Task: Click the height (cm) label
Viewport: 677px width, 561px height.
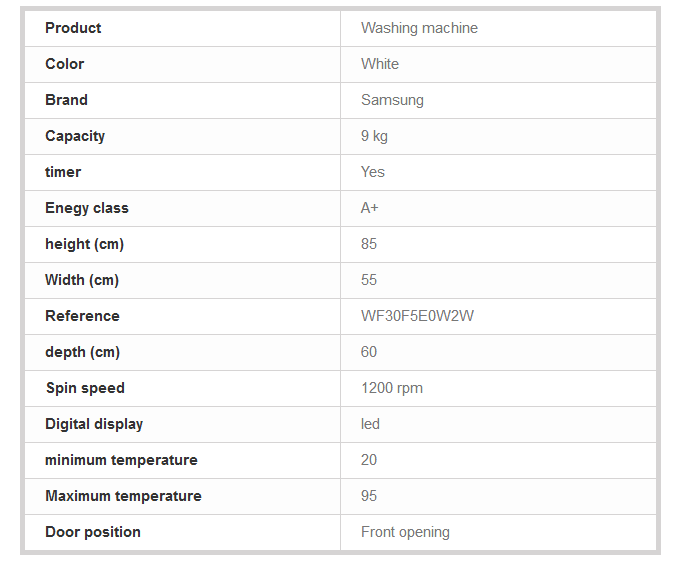Action: (x=85, y=244)
